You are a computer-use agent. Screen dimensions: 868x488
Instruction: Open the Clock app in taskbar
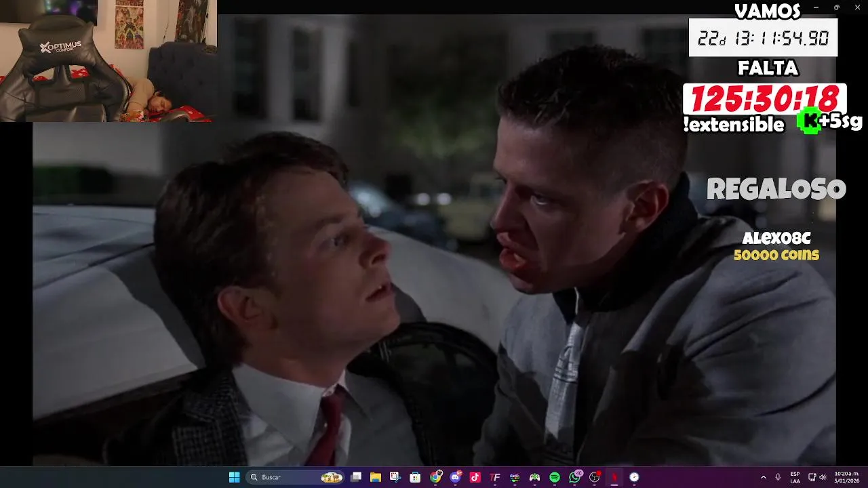tap(634, 477)
